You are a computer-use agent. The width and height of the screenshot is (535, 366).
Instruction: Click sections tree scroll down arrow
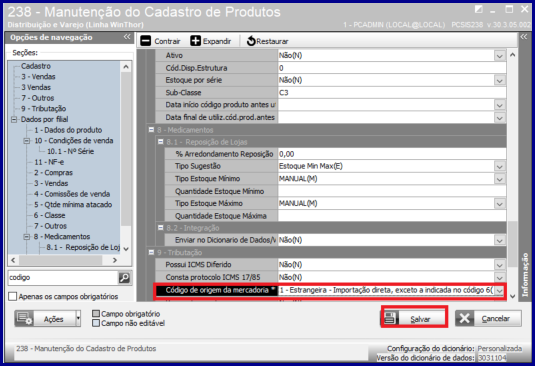pos(126,249)
